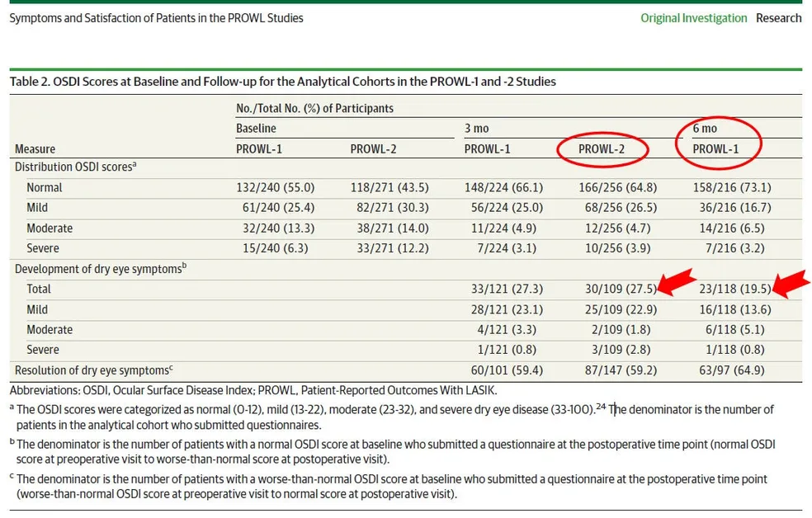Select the Measure column header
Screen dimensions: 812x518
click(35, 149)
